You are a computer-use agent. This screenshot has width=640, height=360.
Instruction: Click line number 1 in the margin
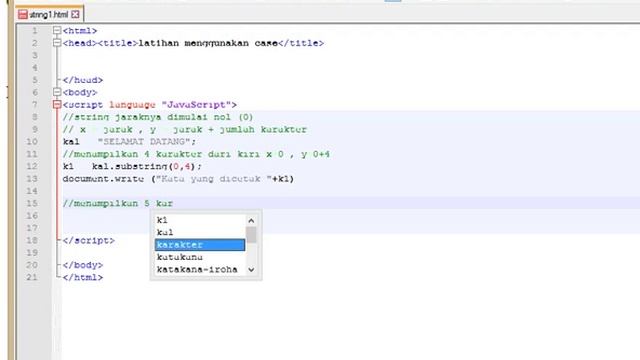[35, 31]
